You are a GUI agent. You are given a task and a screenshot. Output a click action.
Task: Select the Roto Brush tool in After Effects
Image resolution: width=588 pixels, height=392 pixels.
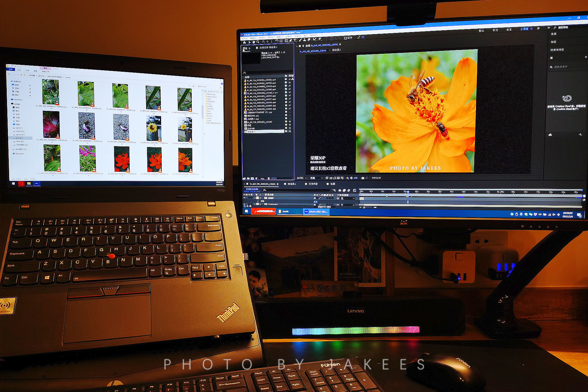[x=314, y=39]
